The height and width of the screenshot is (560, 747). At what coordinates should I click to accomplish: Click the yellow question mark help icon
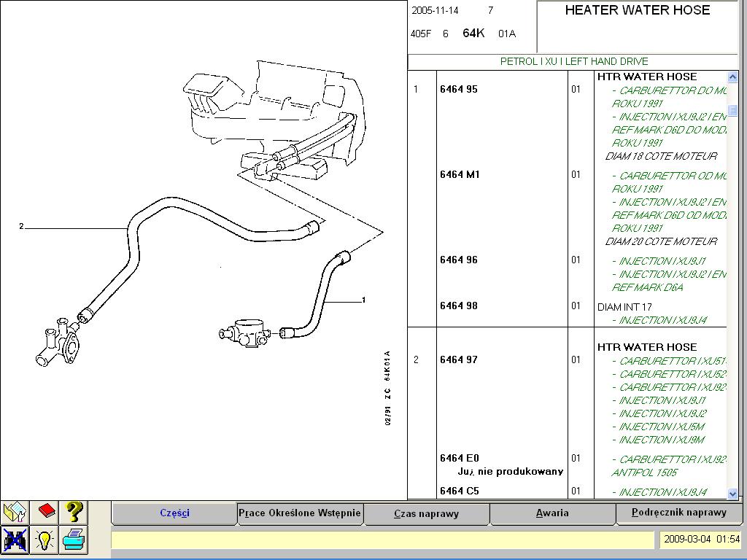(74, 512)
